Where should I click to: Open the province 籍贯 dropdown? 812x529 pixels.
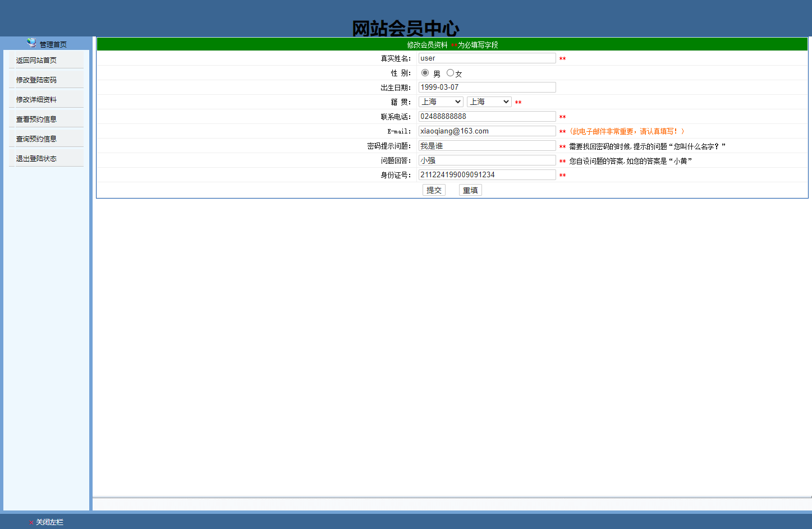(441, 102)
